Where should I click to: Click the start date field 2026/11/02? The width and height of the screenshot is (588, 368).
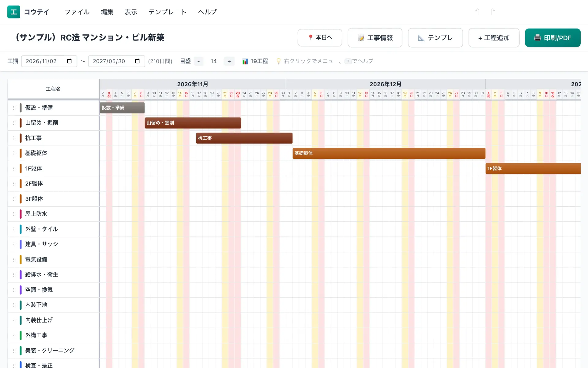[x=49, y=61]
